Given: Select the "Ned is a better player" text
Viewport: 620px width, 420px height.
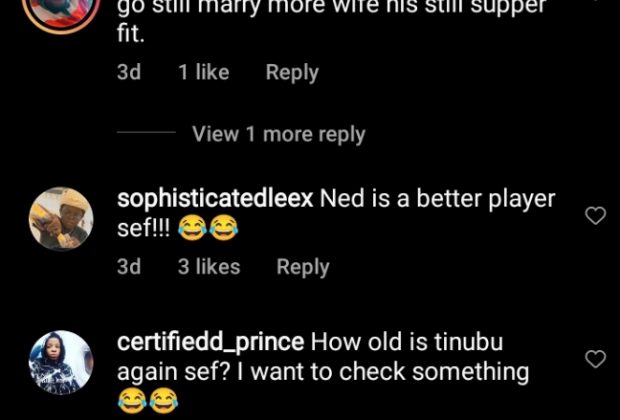Looking at the screenshot, I should tap(437, 199).
